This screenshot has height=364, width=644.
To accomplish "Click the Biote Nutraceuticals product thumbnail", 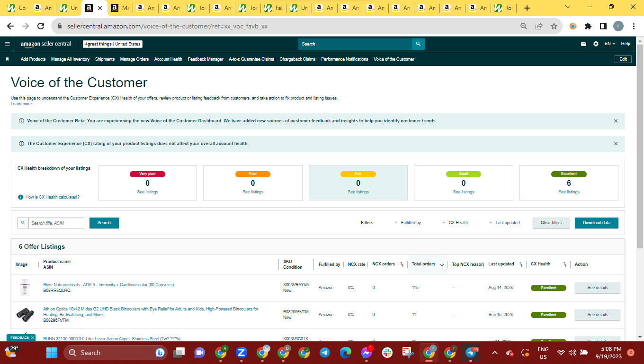I will coord(25,288).
